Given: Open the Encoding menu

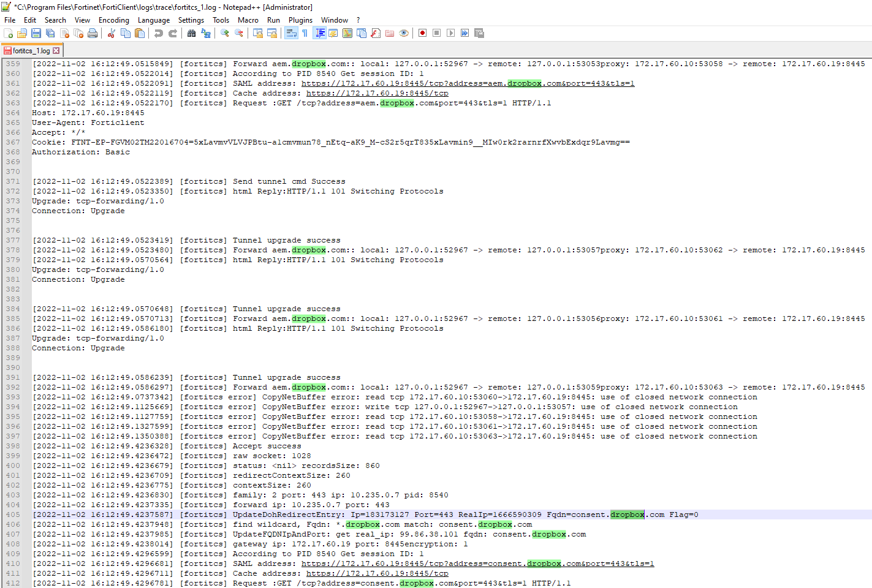Looking at the screenshot, I should pos(114,20).
